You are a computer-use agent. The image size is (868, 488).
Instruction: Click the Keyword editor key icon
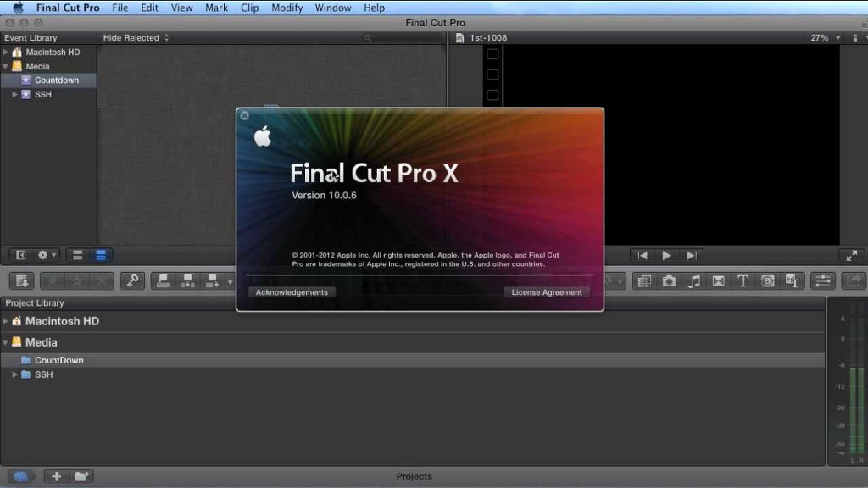(x=131, y=281)
